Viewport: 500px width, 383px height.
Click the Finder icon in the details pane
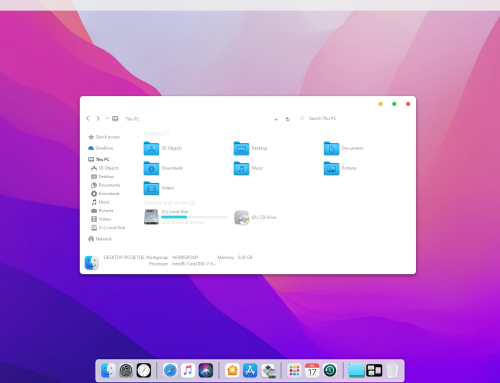click(x=92, y=262)
